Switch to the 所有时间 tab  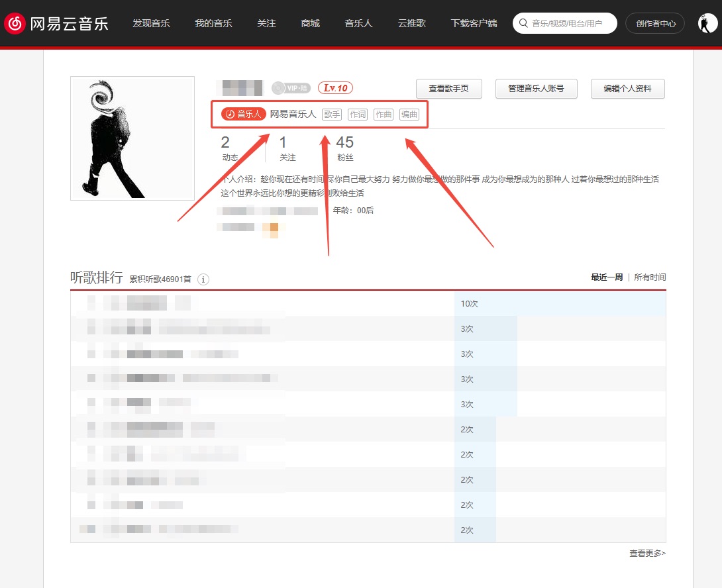tap(650, 277)
